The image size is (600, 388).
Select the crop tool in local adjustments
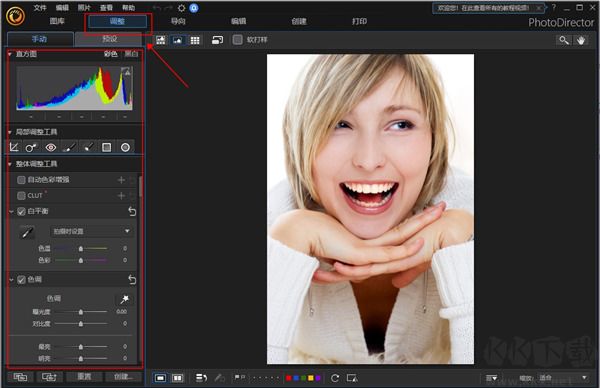(x=14, y=147)
